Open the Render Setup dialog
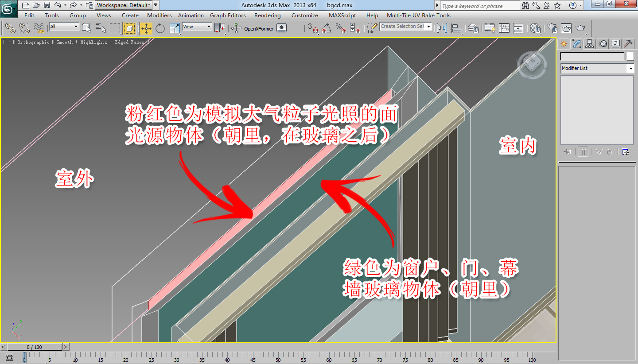Screen dimensions: 638x364 [x=552, y=27]
